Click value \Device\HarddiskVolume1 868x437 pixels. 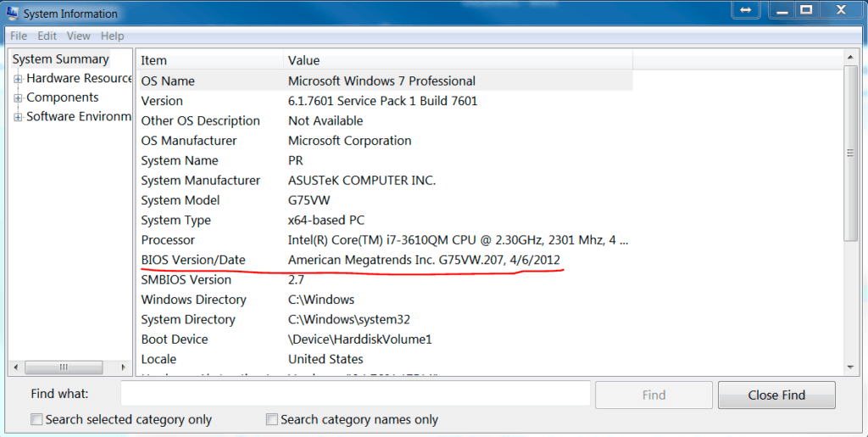[359, 339]
